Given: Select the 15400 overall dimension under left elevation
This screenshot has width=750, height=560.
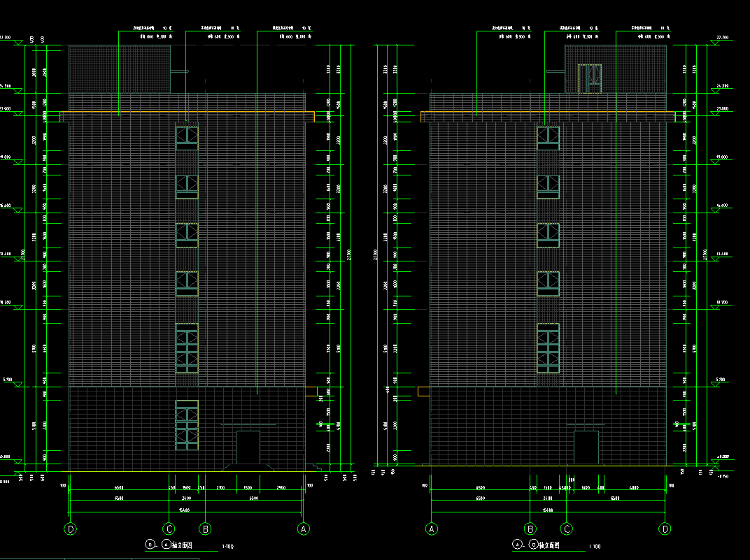Looking at the screenshot, I should (185, 510).
